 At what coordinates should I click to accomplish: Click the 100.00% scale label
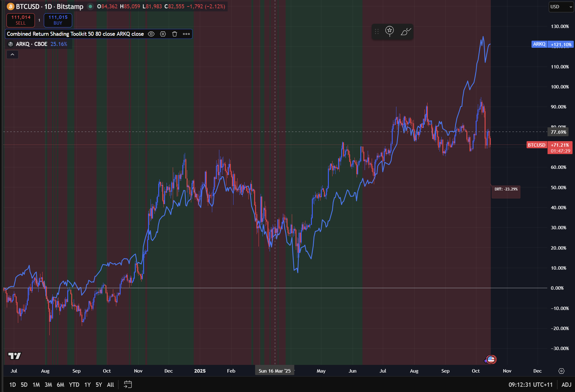tap(560, 87)
